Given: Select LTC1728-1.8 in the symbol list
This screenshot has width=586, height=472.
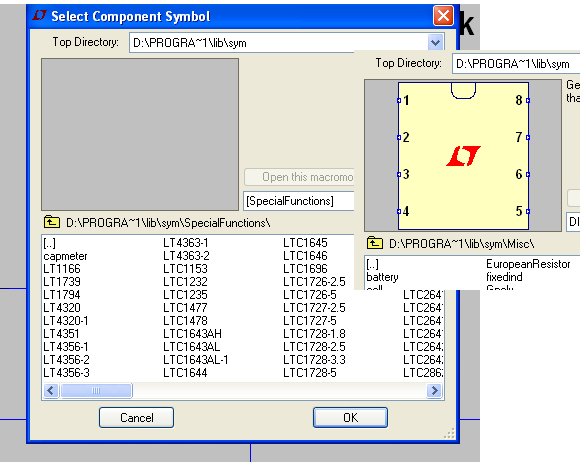Looking at the screenshot, I should [314, 334].
